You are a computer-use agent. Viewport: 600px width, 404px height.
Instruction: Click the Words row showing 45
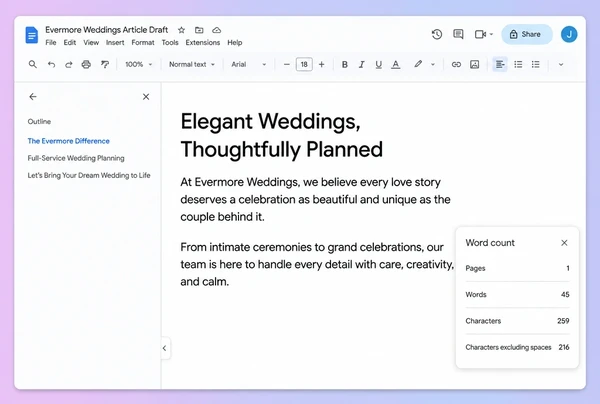pos(517,295)
